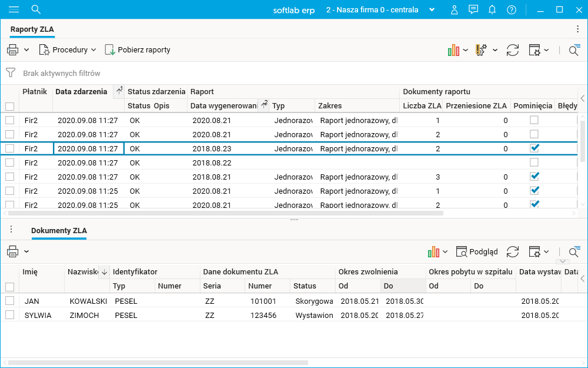Check the row checkbox for SYLWIA ZIMOCH

(9, 315)
